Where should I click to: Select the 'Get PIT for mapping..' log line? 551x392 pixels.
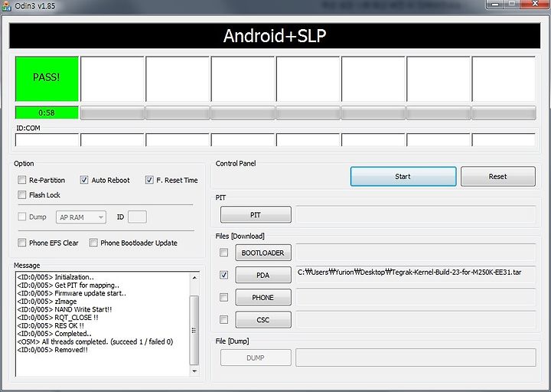coord(68,285)
